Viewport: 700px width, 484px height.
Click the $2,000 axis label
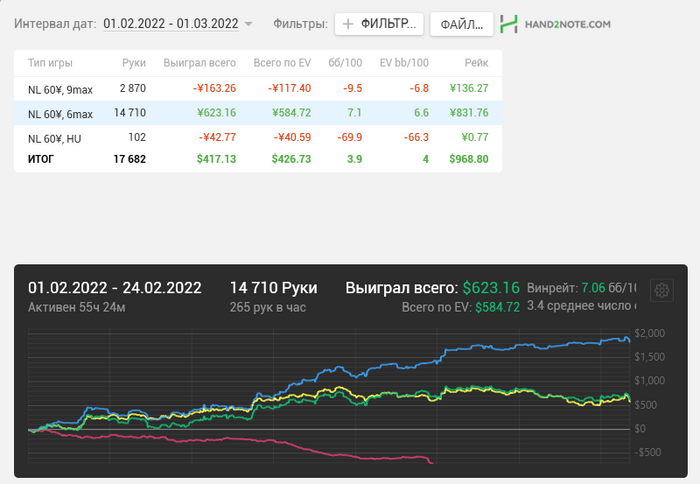(x=650, y=334)
